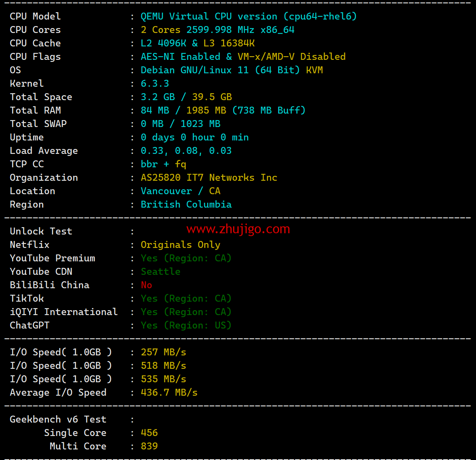Select the Average I/O Speed 436.7 MB/s value

point(169,392)
